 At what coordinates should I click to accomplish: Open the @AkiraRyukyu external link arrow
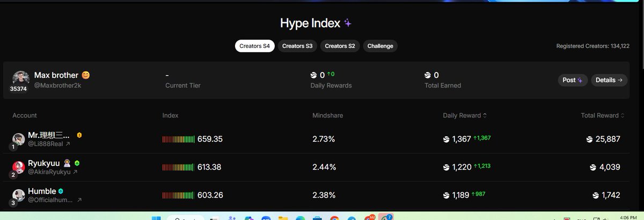pos(75,172)
